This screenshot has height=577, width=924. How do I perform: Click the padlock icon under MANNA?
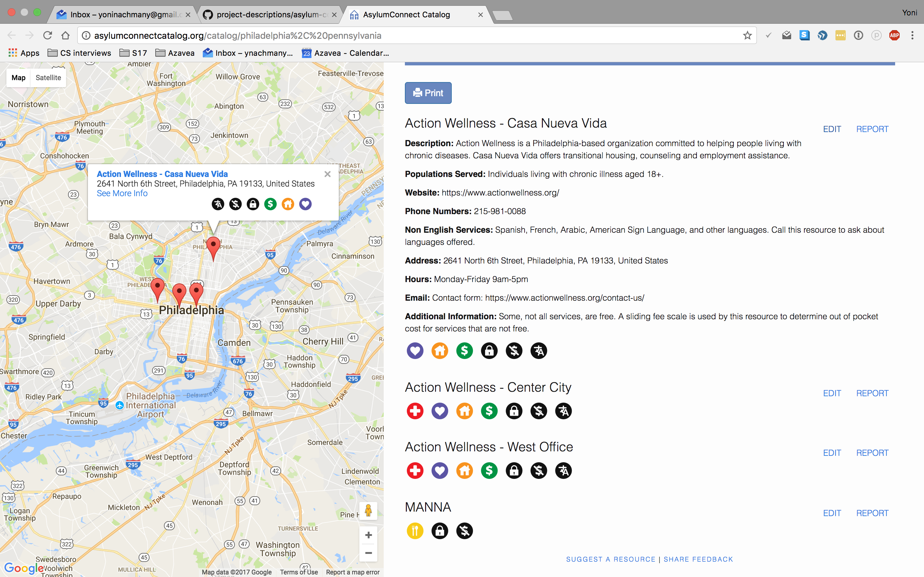(x=440, y=531)
